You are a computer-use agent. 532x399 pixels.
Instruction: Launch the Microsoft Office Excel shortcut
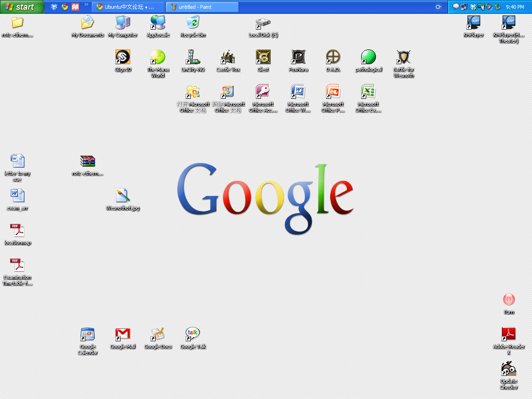pyautogui.click(x=369, y=92)
